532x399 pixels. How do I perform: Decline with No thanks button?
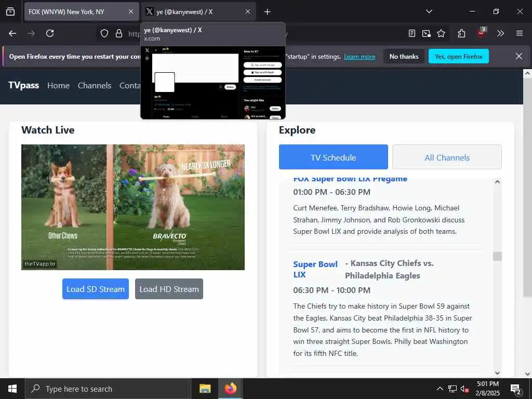pyautogui.click(x=404, y=56)
